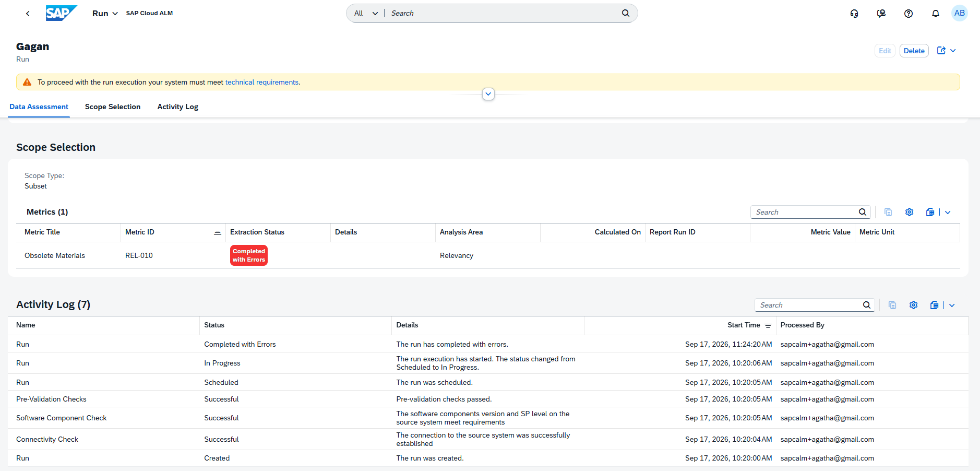980x471 pixels.
Task: Open the notifications bell
Action: (x=936, y=14)
